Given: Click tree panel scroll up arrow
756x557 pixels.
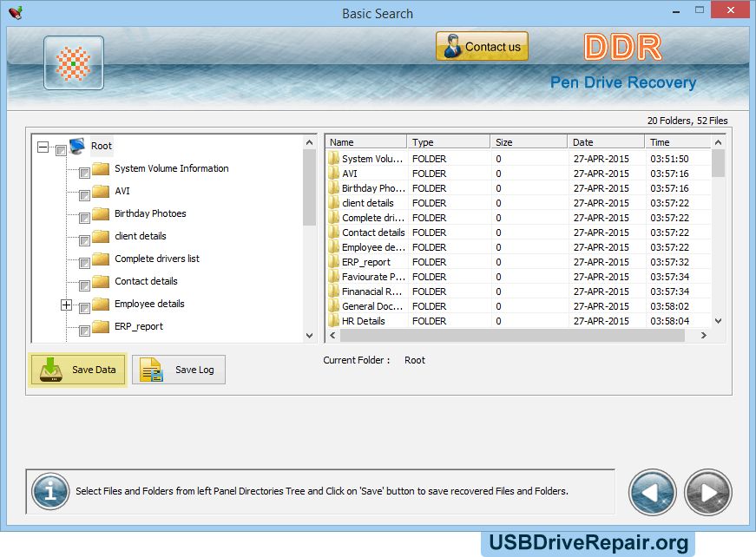Looking at the screenshot, I should tap(310, 142).
